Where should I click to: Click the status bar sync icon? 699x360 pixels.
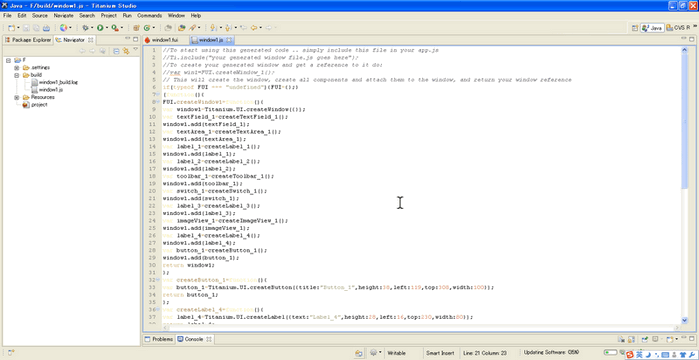(x=359, y=353)
